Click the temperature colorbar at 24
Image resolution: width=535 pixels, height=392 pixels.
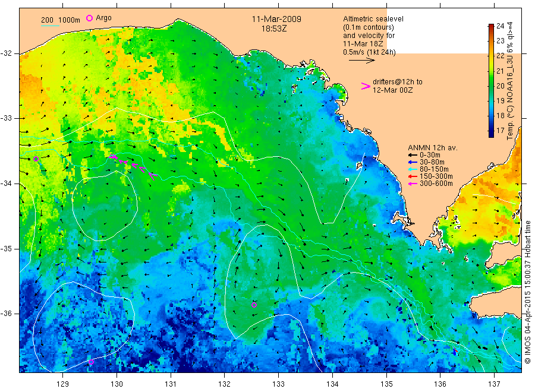(x=491, y=26)
